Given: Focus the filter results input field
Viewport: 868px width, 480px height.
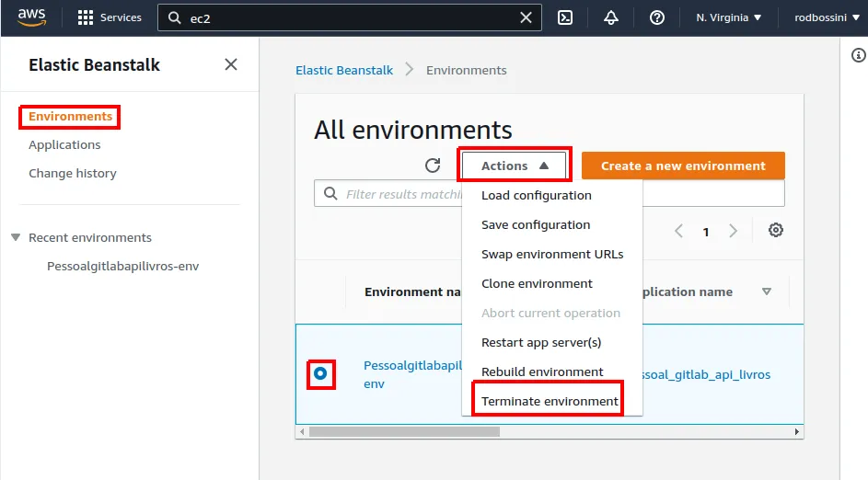Looking at the screenshot, I should tap(550, 193).
